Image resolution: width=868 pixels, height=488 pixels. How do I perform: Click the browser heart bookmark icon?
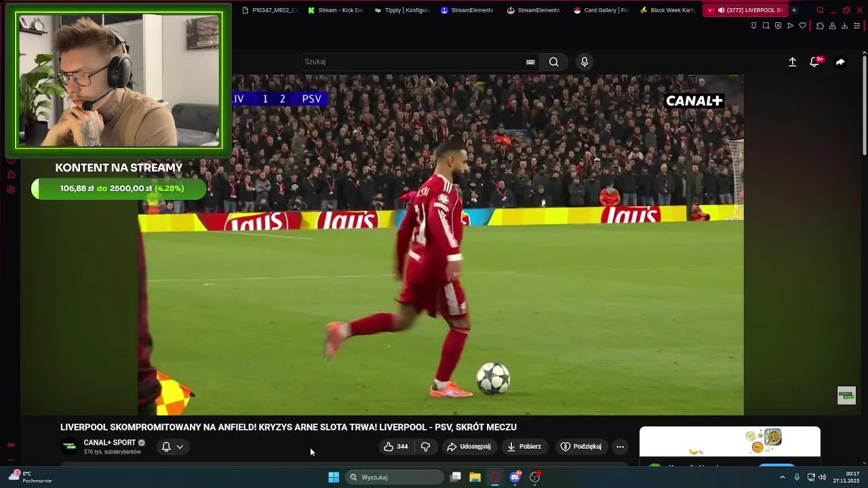(x=802, y=26)
